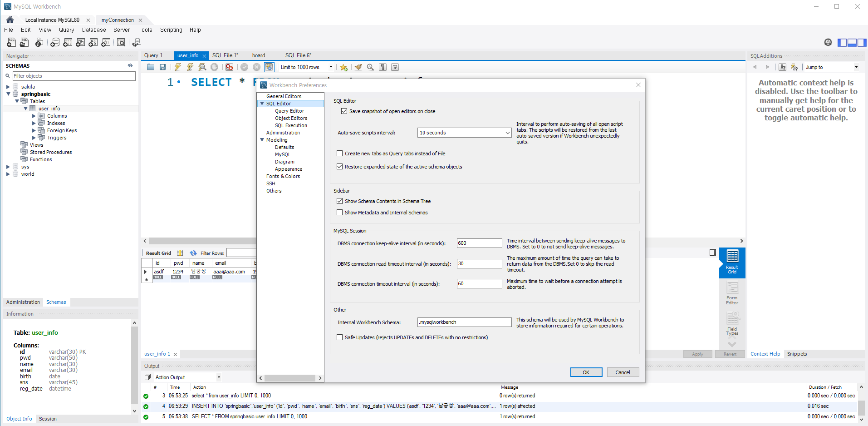Click the editor's open script folder icon
The height and width of the screenshot is (426, 868).
pyautogui.click(x=151, y=67)
